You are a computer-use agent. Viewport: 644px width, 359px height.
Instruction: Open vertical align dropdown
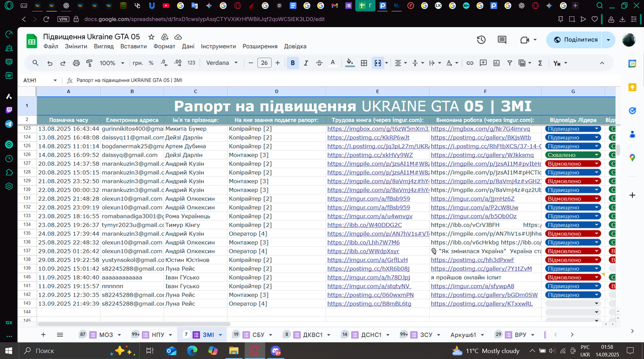click(x=418, y=63)
